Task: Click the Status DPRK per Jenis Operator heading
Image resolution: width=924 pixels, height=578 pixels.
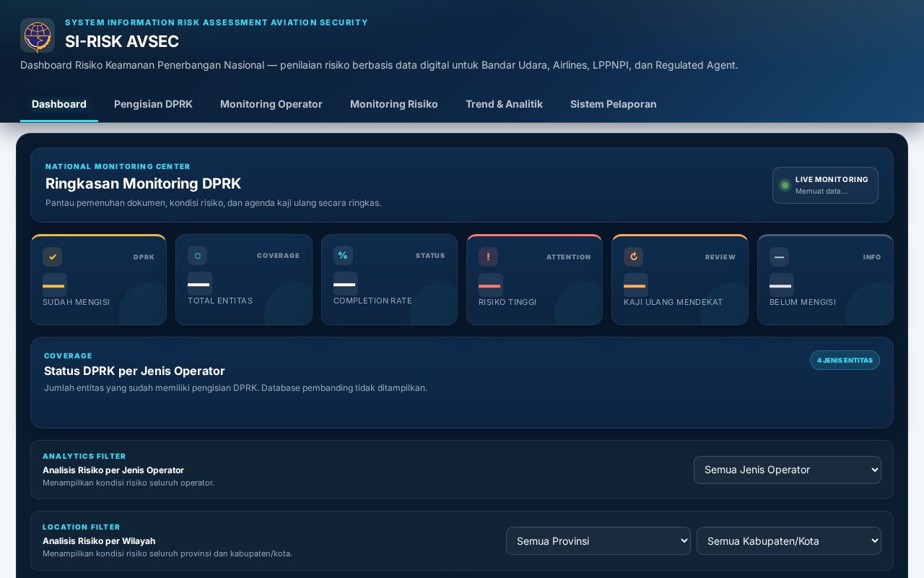Action: (x=134, y=371)
